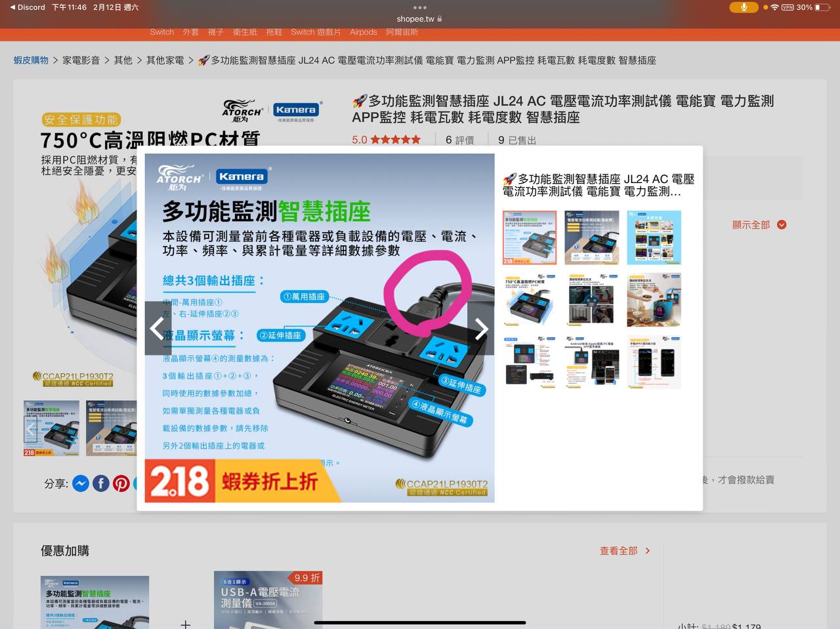Open the phone app features thumbnail
Screen dimensions: 840x629
click(654, 362)
